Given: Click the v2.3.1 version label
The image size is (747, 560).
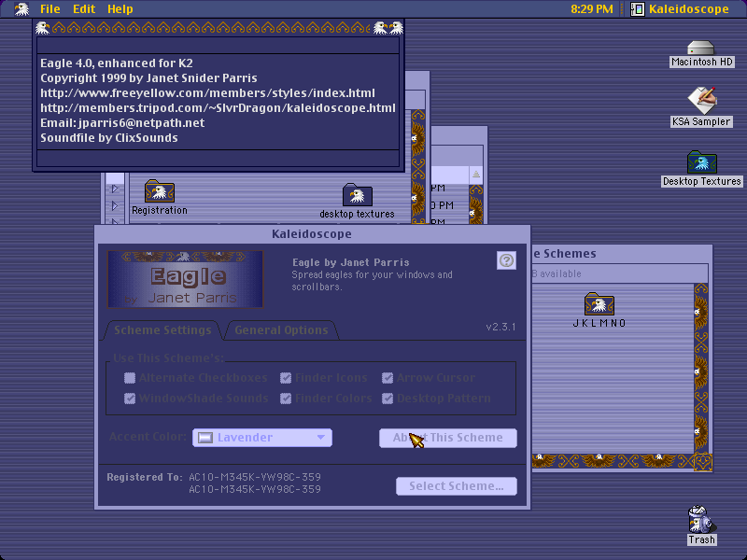Looking at the screenshot, I should coord(500,328).
